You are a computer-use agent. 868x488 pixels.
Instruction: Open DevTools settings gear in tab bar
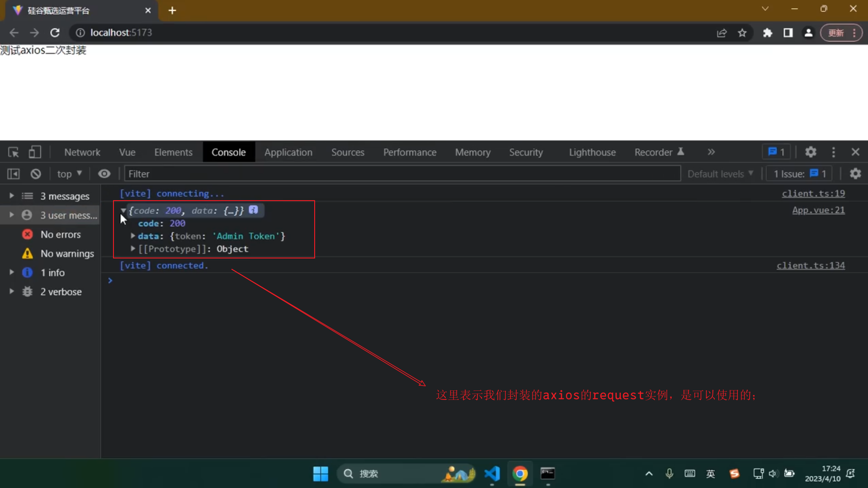pos(811,152)
